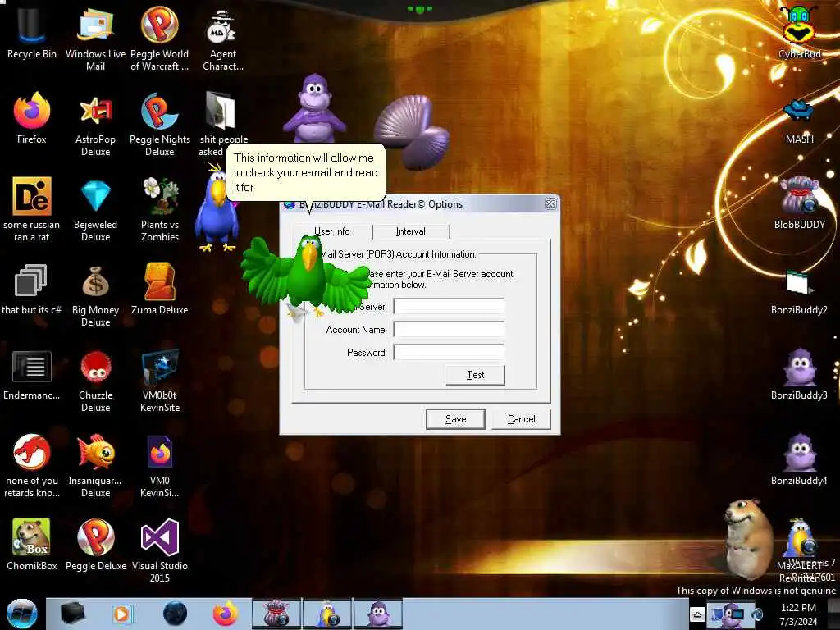Click the green parrot agent character
The width and height of the screenshot is (840, 630).
pyautogui.click(x=307, y=276)
